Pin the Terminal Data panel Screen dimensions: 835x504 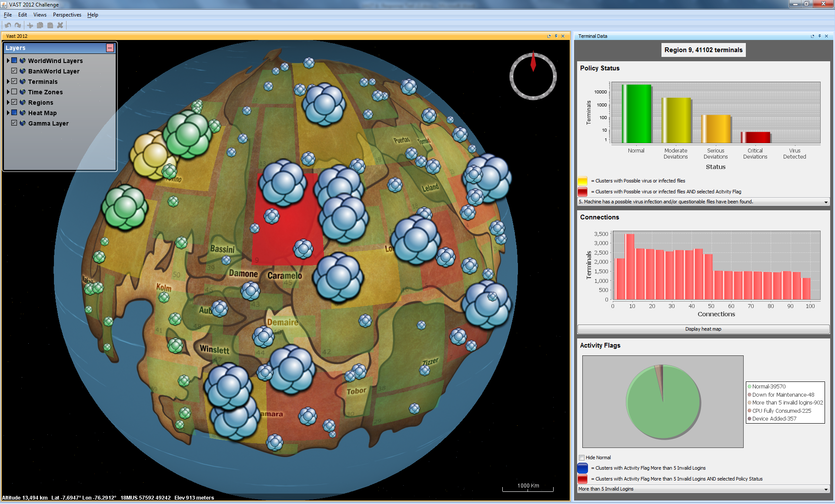coord(819,36)
